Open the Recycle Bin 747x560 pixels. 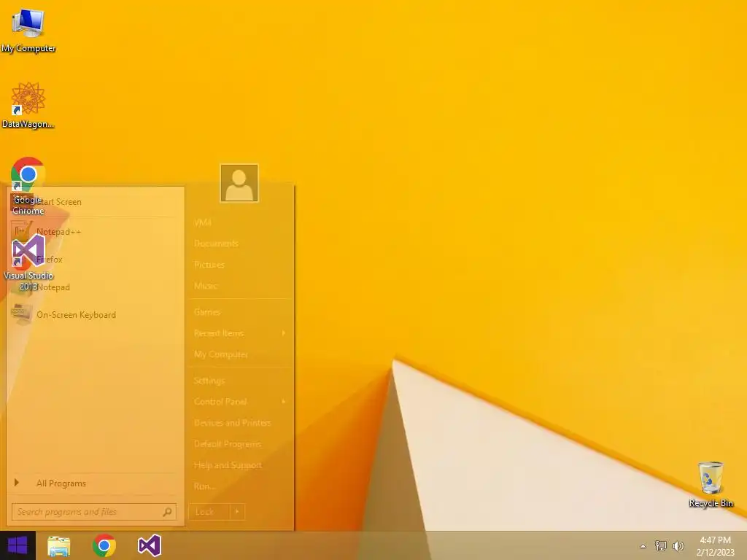(711, 484)
